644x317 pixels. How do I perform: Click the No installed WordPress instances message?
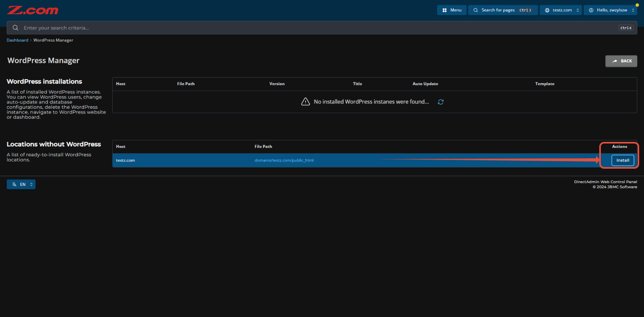(x=371, y=102)
